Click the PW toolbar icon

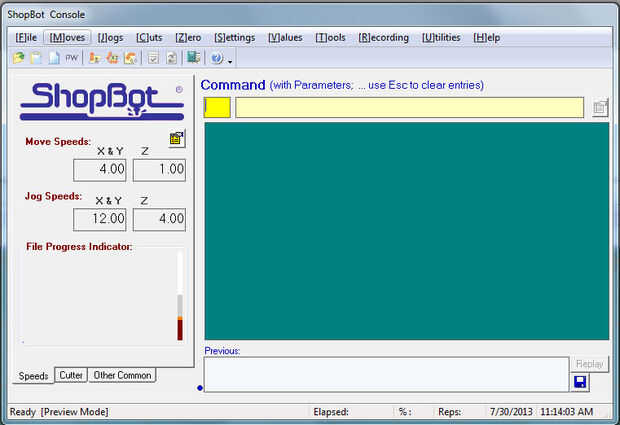[72, 58]
